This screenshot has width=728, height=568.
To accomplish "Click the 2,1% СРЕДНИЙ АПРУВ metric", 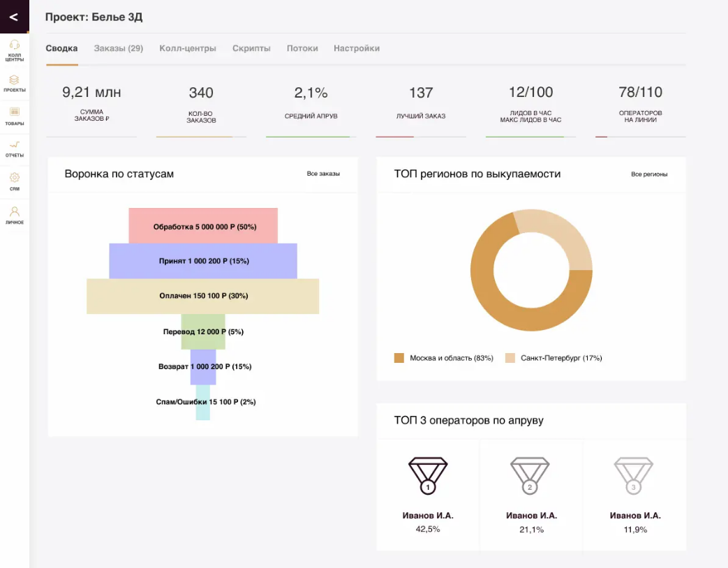I will (x=311, y=104).
